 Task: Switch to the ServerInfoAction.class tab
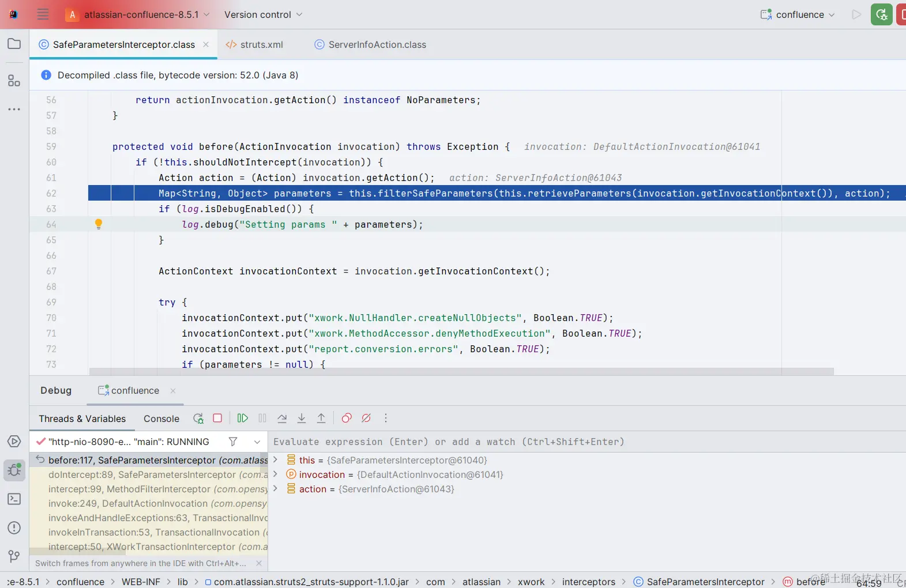coord(370,44)
